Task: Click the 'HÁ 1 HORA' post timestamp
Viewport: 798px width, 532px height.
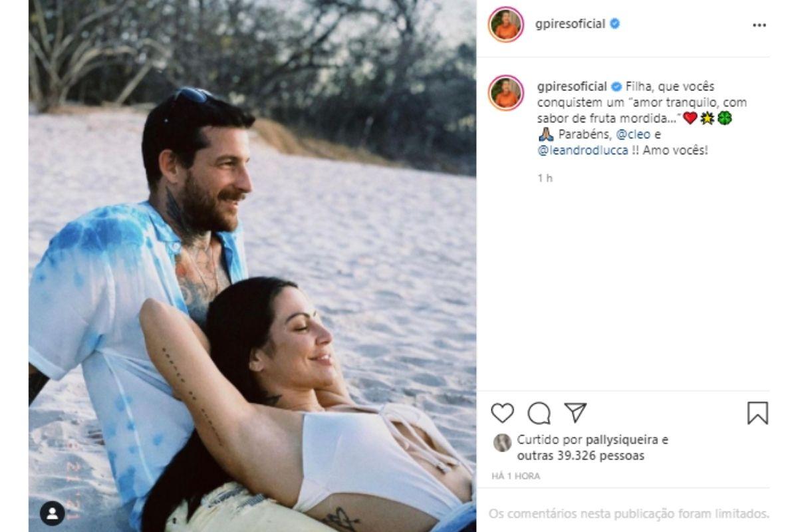Action: [x=515, y=476]
